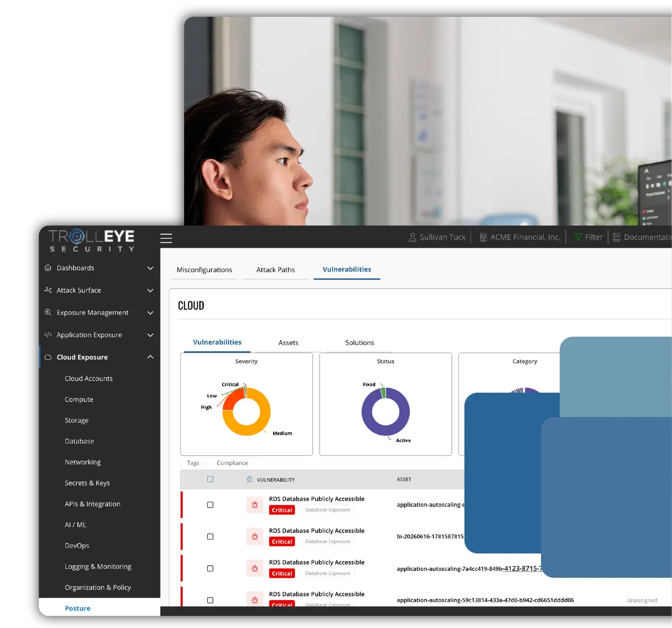The height and width of the screenshot is (628, 672).
Task: Click the Unassigned cell in the last row
Action: pos(642,600)
